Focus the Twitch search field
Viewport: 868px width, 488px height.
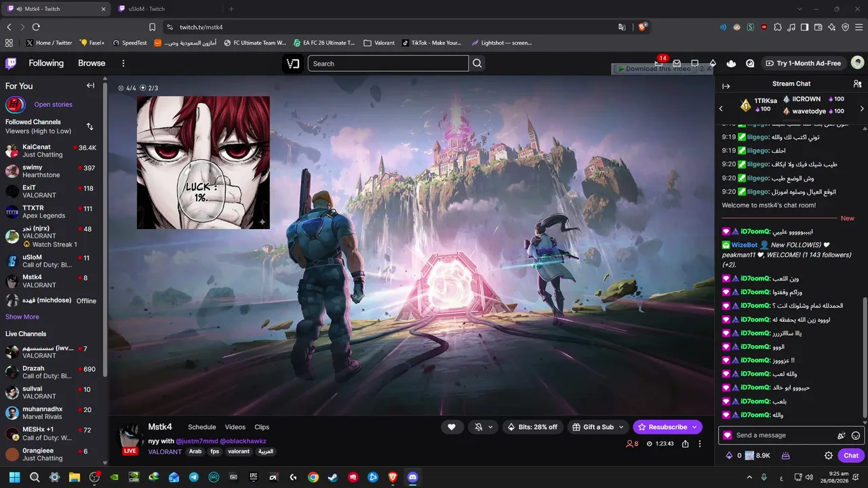[388, 63]
